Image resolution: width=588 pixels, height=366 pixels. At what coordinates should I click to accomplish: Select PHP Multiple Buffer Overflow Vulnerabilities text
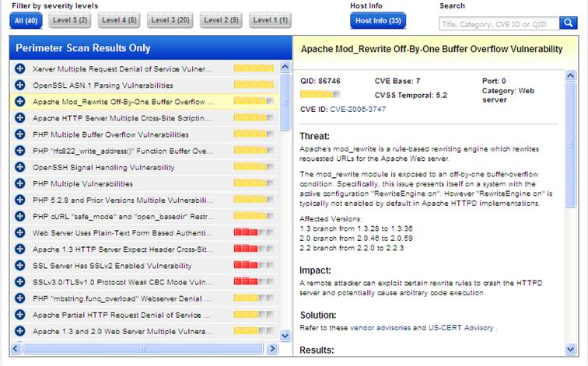click(110, 134)
